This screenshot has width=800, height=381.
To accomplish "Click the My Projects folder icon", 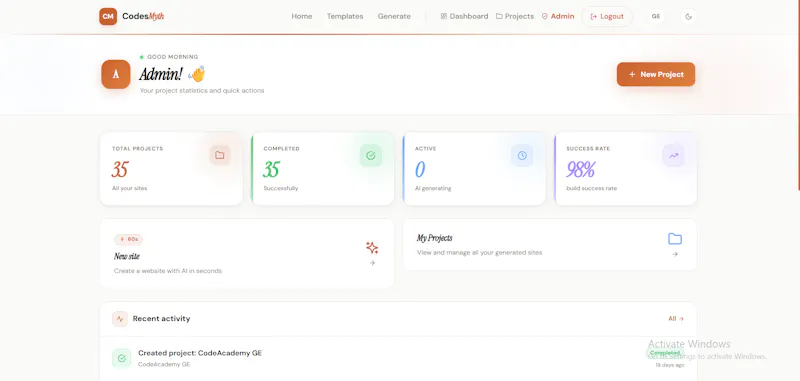I will point(675,239).
